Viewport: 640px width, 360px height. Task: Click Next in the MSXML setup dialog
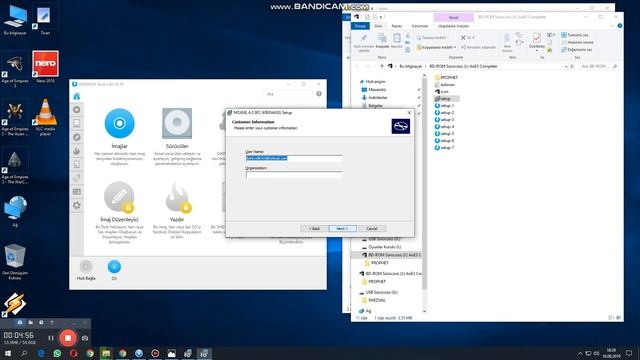(342, 229)
